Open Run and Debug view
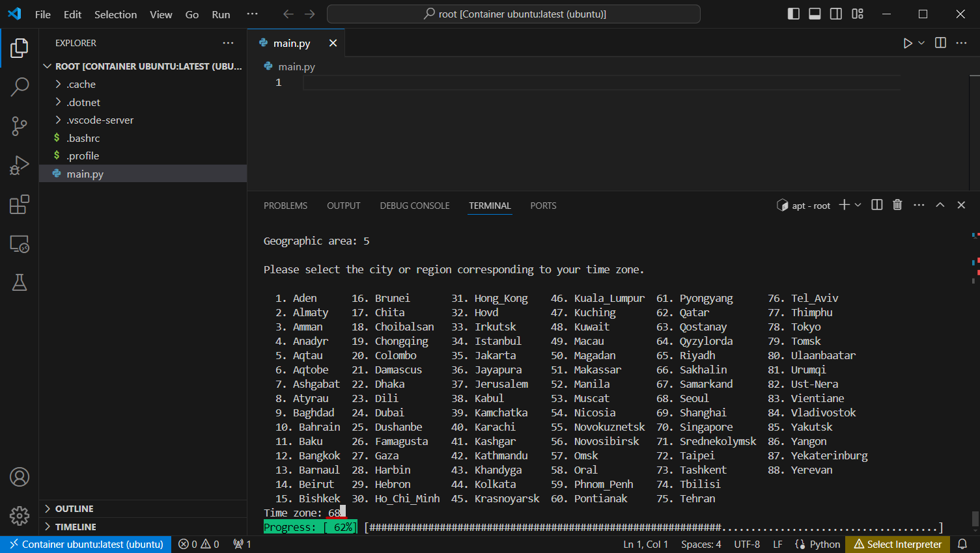The image size is (980, 553). click(x=20, y=165)
